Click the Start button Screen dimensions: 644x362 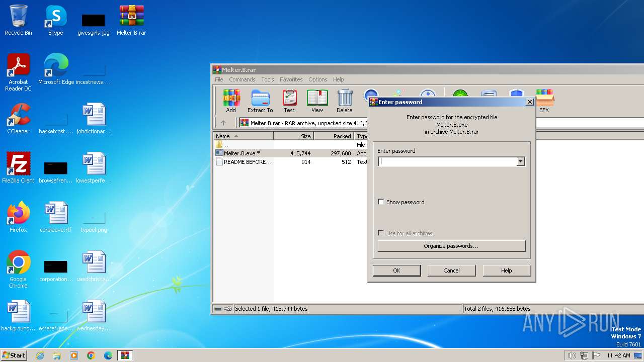click(14, 355)
